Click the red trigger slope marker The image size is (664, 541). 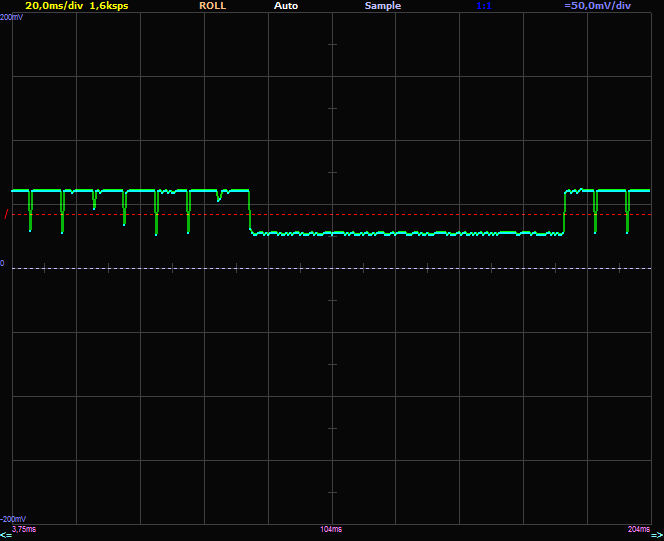[x=6, y=214]
